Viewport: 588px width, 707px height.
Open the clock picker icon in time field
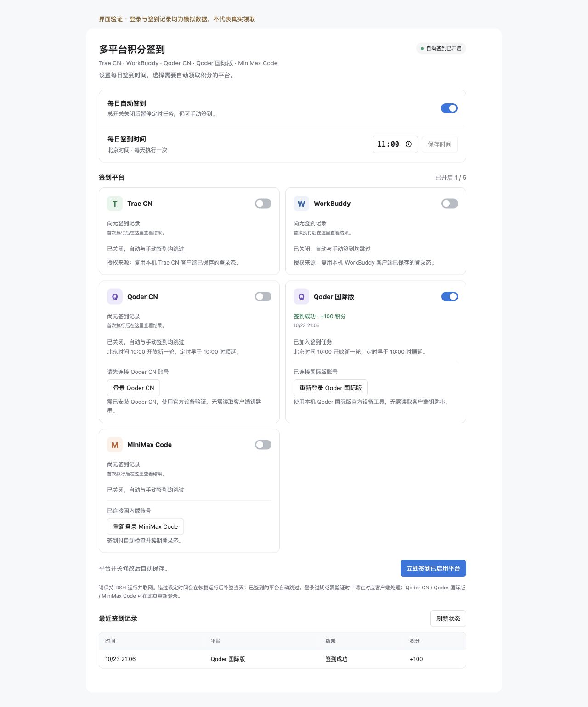coord(408,144)
